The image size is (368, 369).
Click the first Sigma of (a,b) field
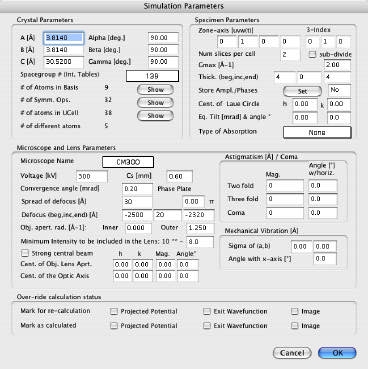point(302,247)
